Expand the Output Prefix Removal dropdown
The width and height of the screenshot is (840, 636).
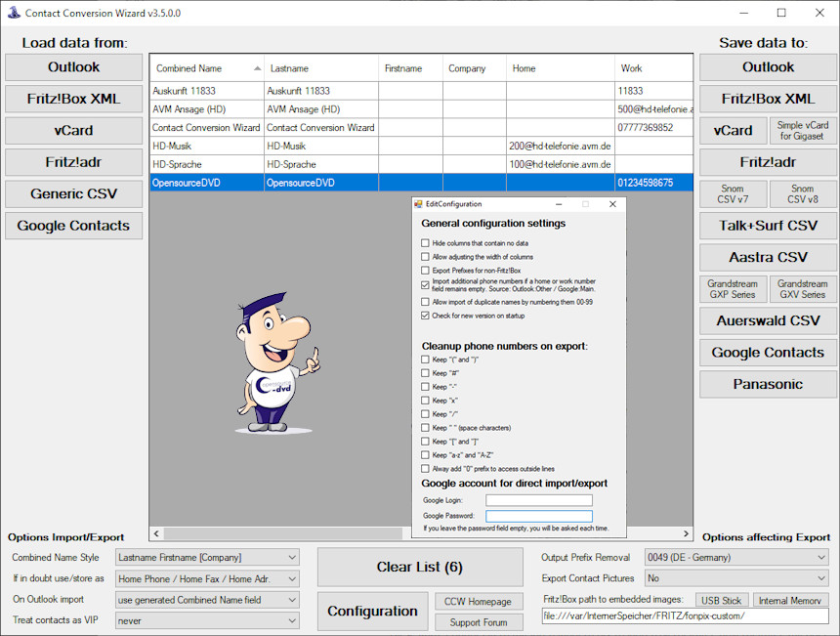(x=736, y=557)
